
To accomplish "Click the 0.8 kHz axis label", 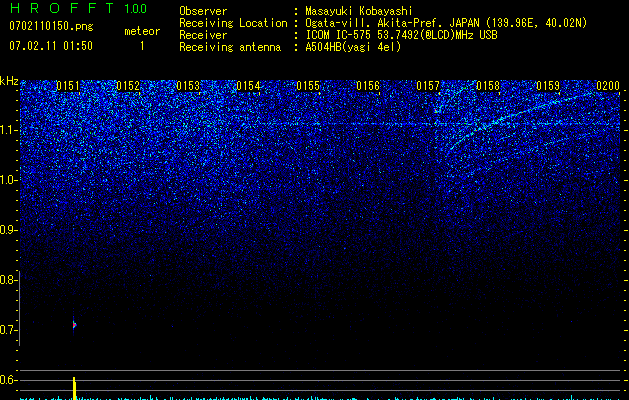I will tap(8, 280).
